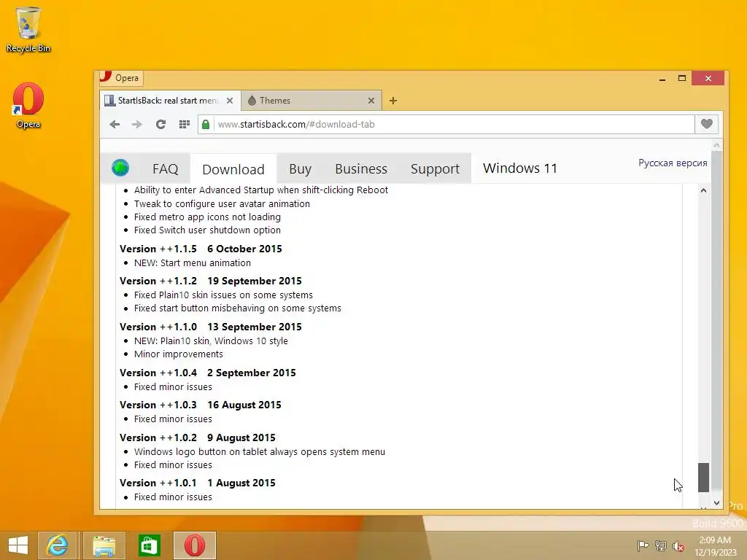Launch the Opera desktop shortcut
Image resolution: width=747 pixels, height=560 pixels.
point(28,106)
